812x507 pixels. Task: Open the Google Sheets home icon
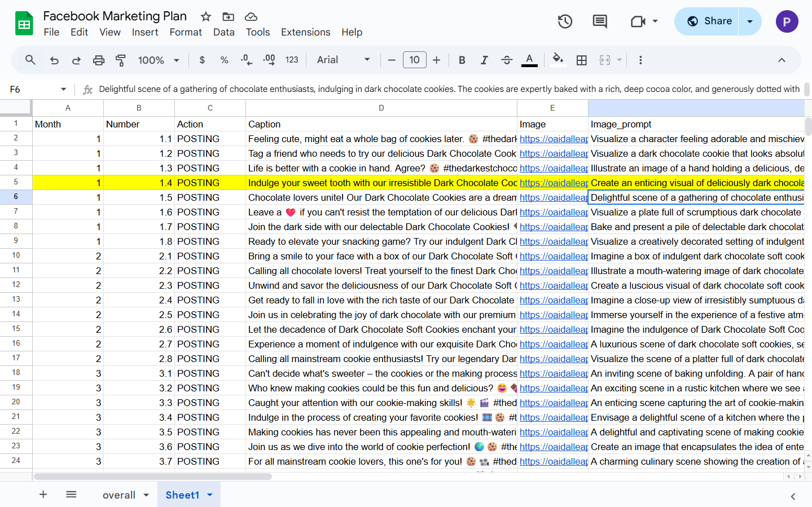pos(24,23)
